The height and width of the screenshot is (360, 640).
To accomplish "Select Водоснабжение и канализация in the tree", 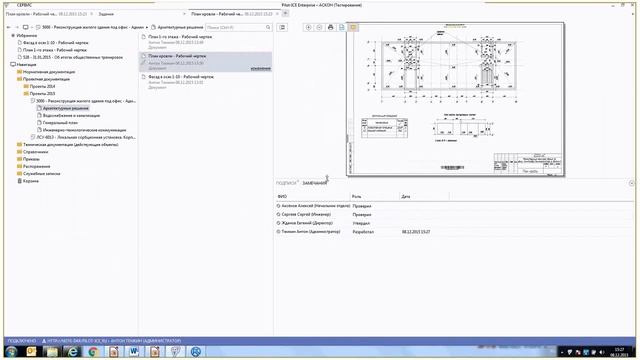I will [x=71, y=116].
